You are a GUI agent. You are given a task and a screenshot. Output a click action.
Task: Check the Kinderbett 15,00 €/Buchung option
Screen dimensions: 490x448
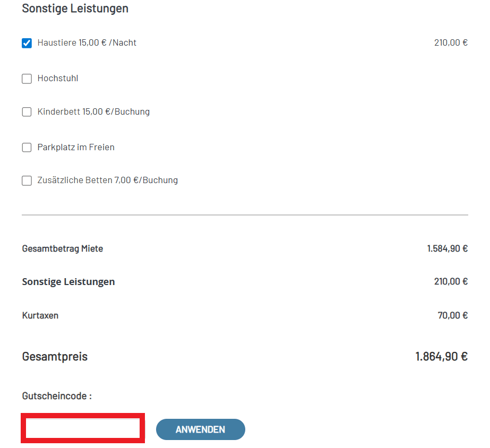27,112
